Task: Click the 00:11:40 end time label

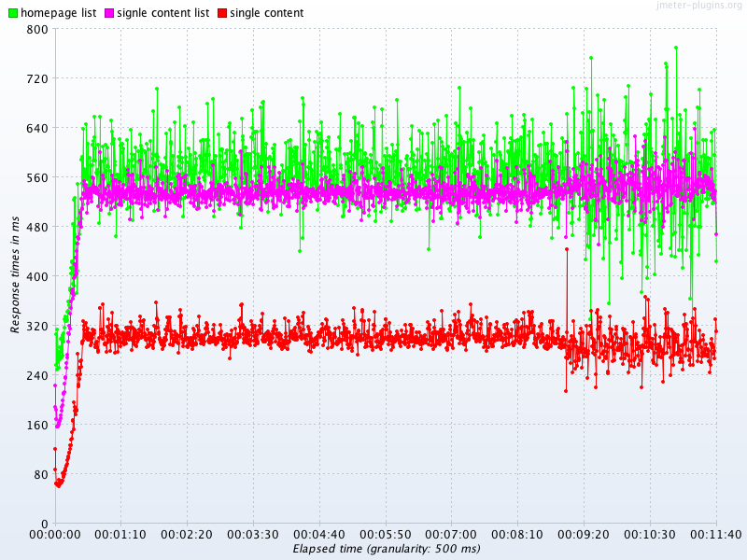Action: tap(714, 535)
